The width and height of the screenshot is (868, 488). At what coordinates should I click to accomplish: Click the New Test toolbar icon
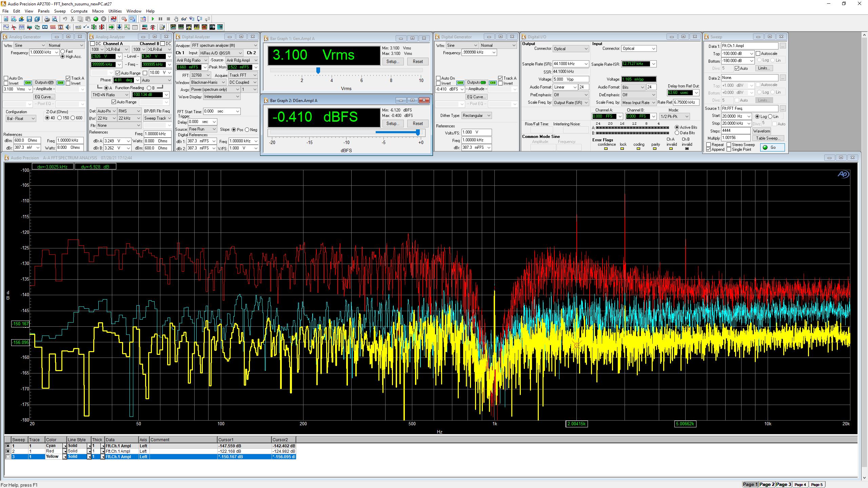point(6,19)
